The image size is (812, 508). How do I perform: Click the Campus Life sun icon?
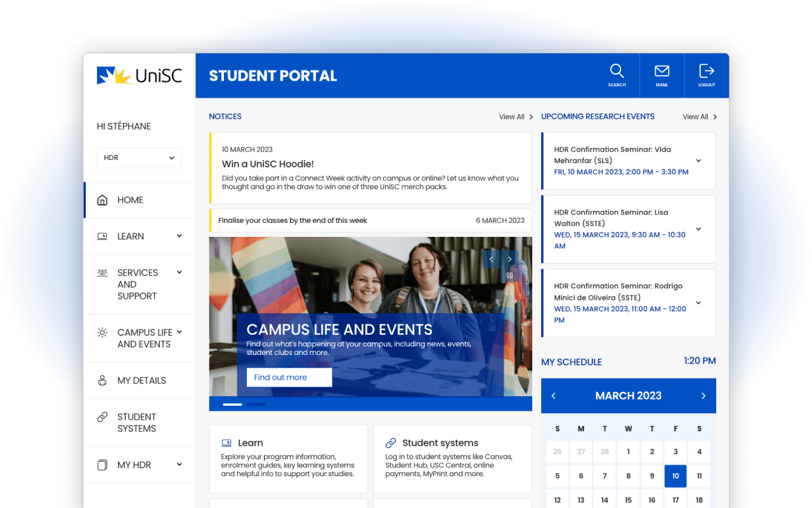[102, 332]
